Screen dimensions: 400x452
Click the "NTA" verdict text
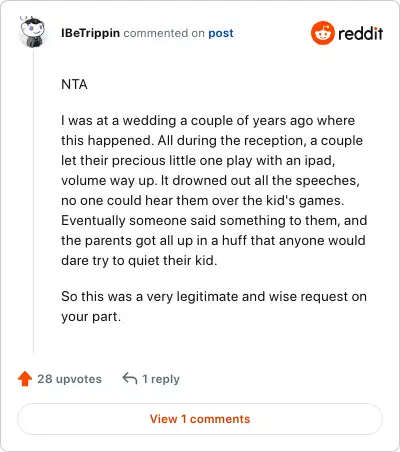(x=74, y=84)
